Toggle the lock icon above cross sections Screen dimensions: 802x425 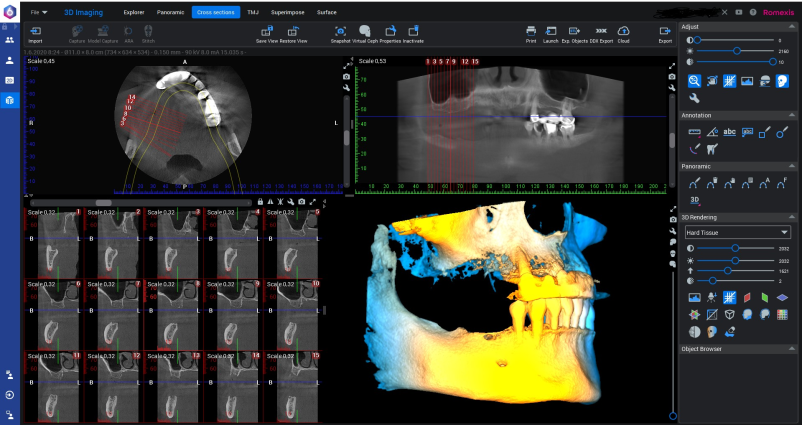point(260,202)
